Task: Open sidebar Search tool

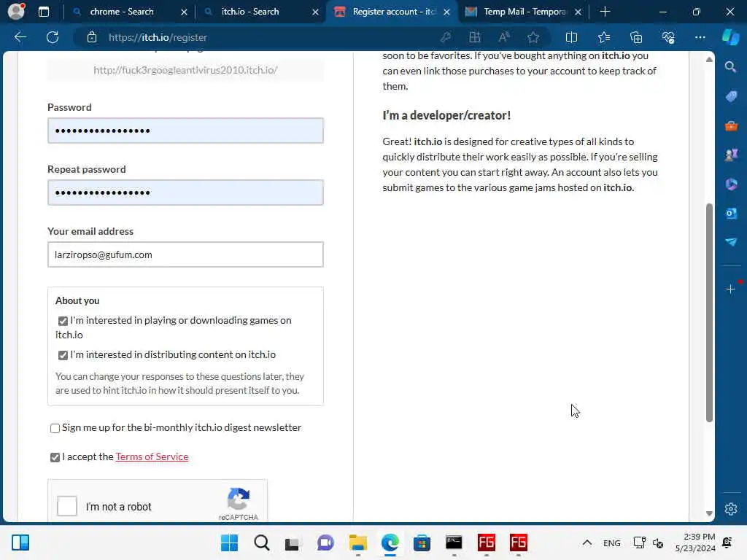Action: 730,67
